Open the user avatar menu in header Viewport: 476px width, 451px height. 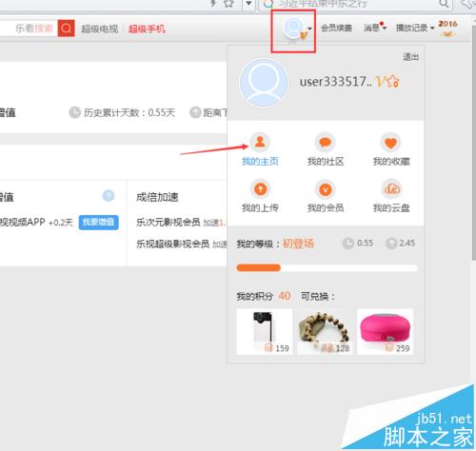294,29
